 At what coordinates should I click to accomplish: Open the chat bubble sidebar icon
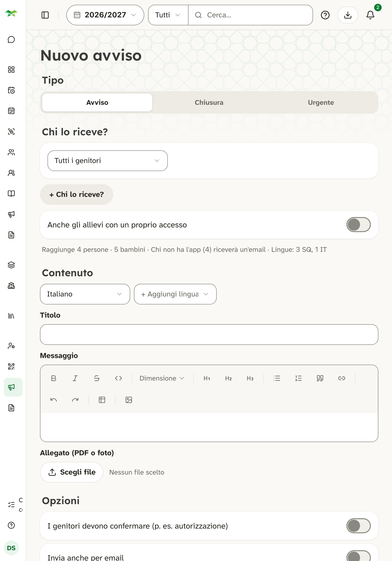coord(11,39)
